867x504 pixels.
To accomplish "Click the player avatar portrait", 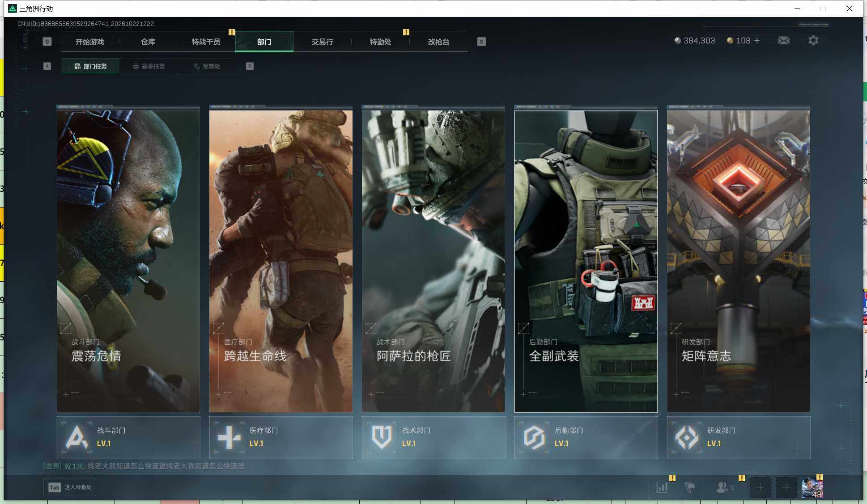I will (812, 487).
